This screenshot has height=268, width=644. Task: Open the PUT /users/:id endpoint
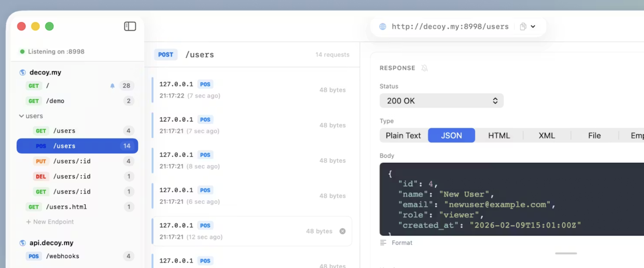(77, 161)
